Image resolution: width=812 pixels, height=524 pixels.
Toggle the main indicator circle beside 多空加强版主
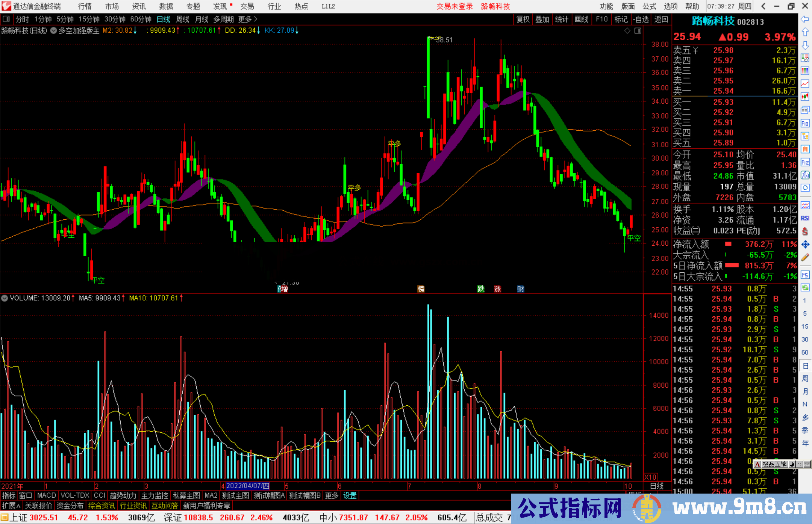pyautogui.click(x=53, y=31)
